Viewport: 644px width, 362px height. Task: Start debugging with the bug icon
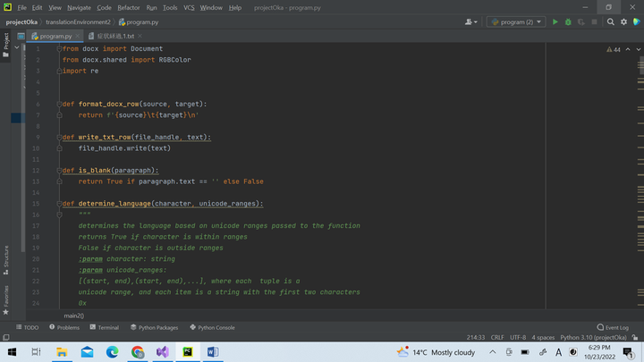point(567,21)
